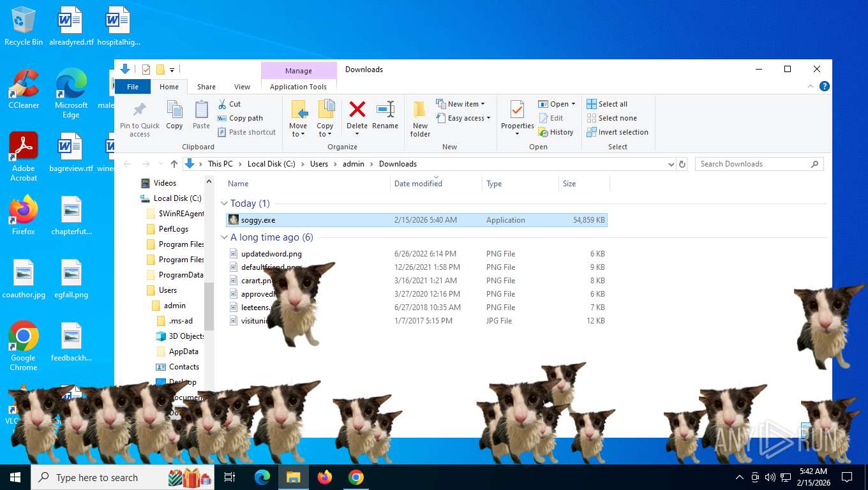Open Explorer Help question mark icon

(x=825, y=86)
